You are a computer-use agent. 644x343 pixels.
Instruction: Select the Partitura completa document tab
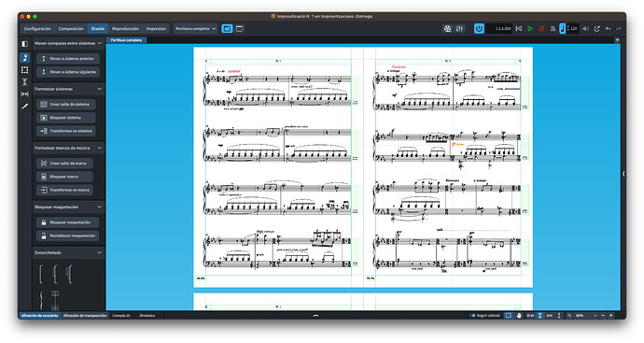pos(126,40)
